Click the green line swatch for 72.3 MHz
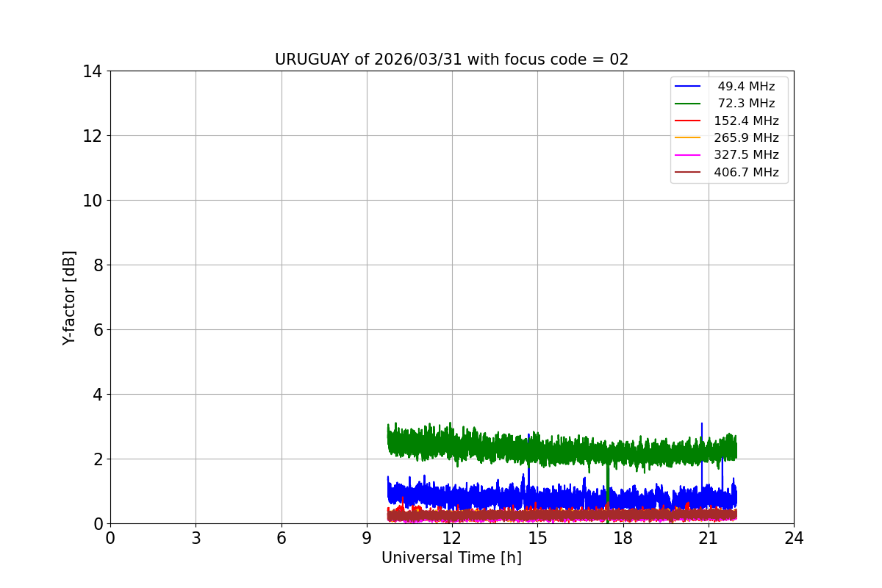 click(x=688, y=104)
